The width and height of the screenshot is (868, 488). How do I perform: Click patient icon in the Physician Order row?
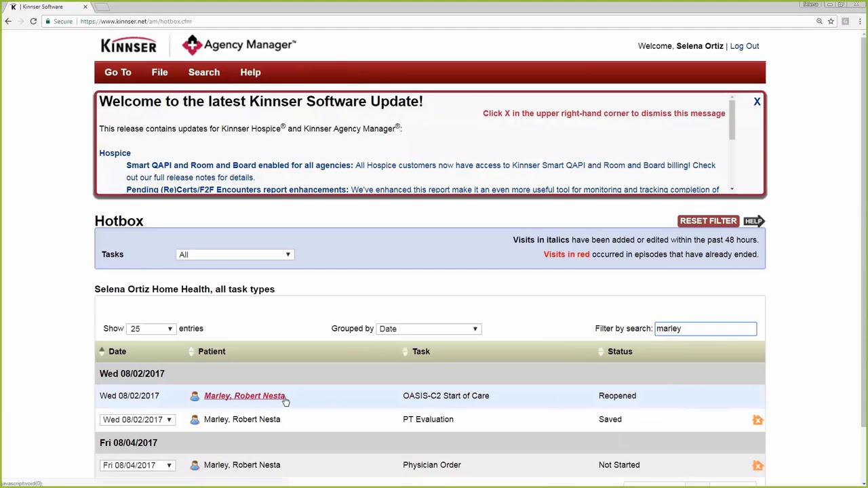(195, 465)
